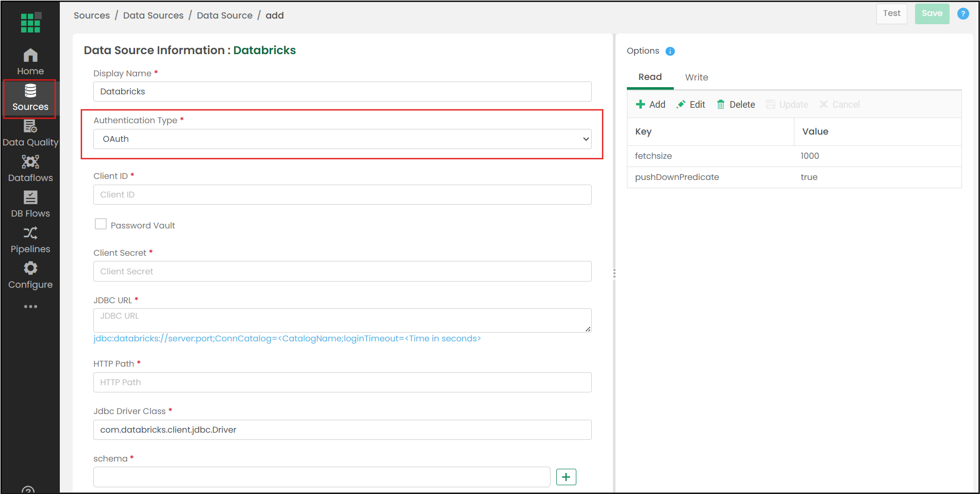Click the Save button
This screenshot has height=494, width=980.
click(x=932, y=13)
